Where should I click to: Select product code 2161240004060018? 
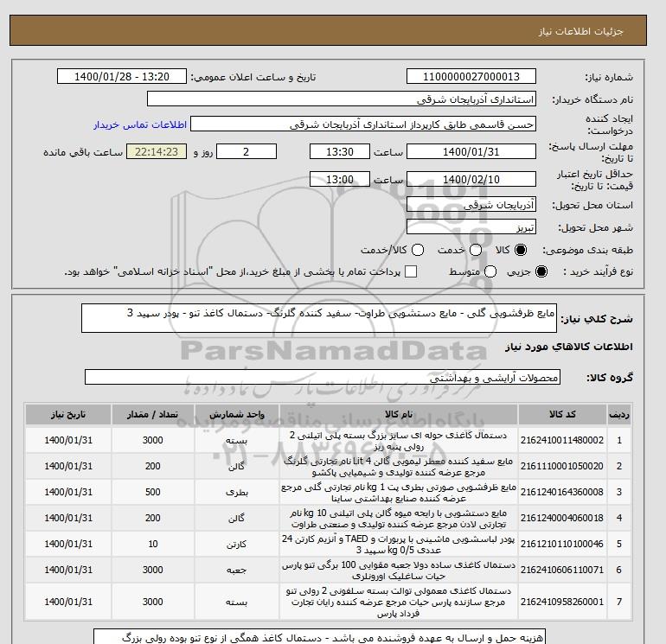tap(562, 518)
